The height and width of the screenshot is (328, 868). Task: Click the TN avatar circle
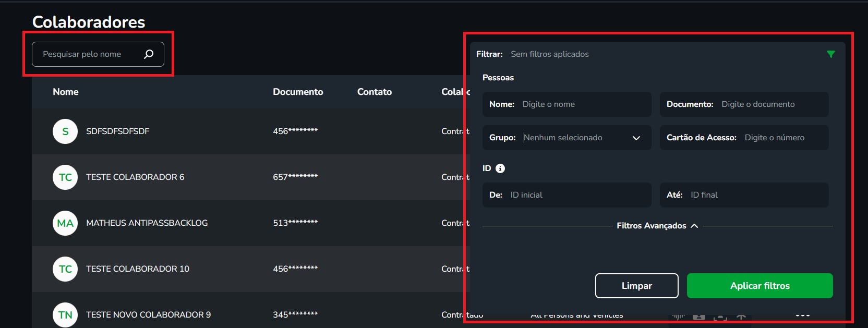pos(65,315)
